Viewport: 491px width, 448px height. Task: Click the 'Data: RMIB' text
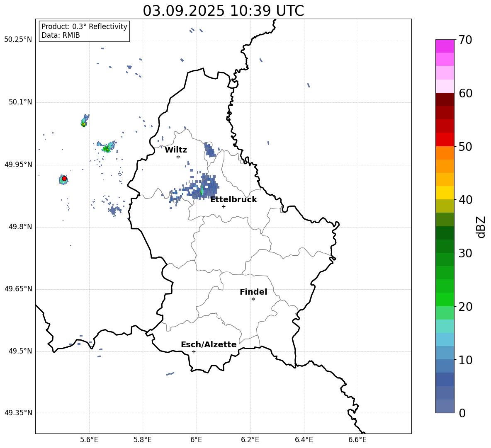pos(61,35)
